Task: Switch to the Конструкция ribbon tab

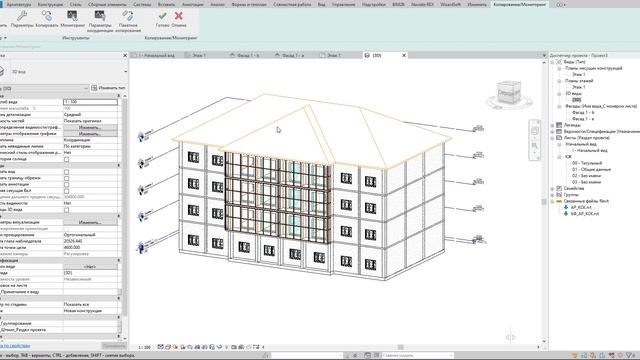Action: coord(50,4)
